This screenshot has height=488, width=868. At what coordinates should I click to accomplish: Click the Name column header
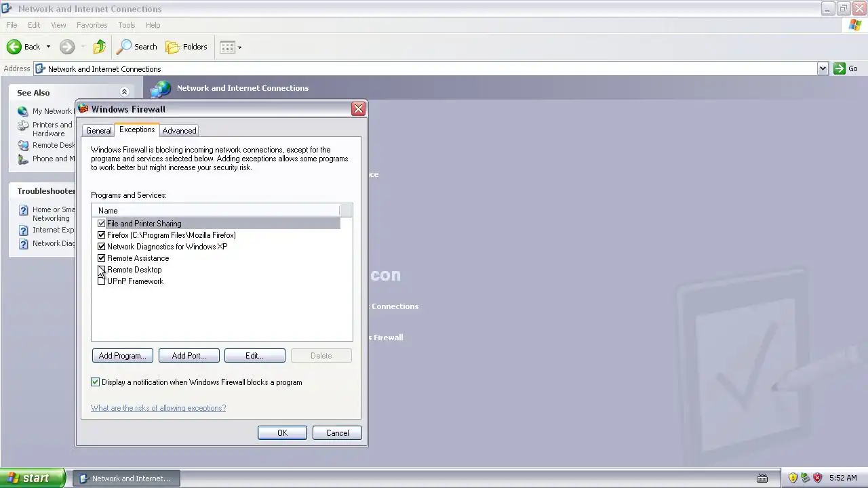[216, 211]
